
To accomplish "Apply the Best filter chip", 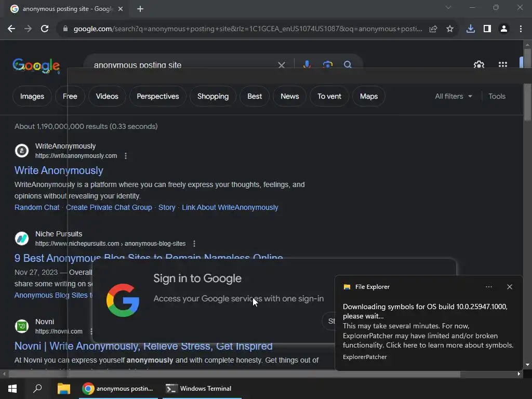I will pyautogui.click(x=255, y=96).
